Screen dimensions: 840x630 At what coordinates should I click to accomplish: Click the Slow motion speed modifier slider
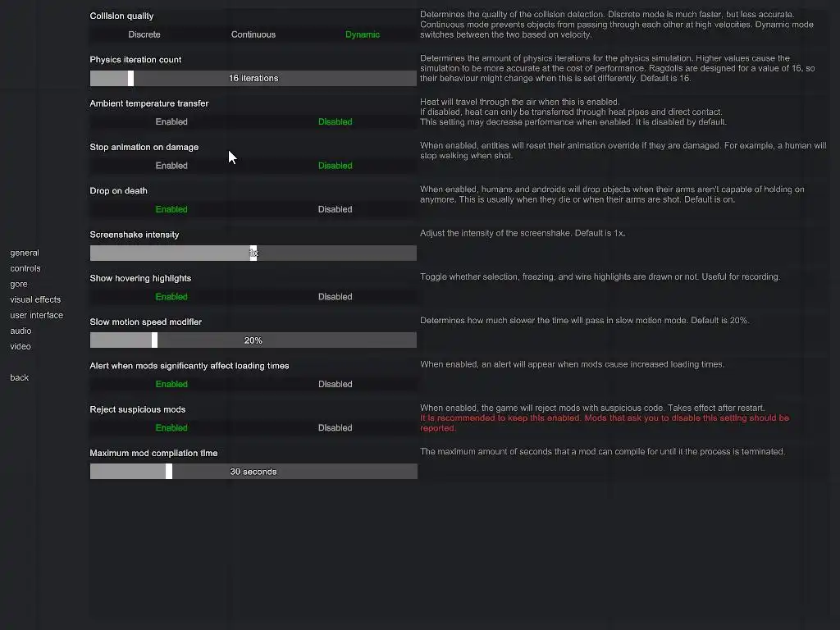253,340
